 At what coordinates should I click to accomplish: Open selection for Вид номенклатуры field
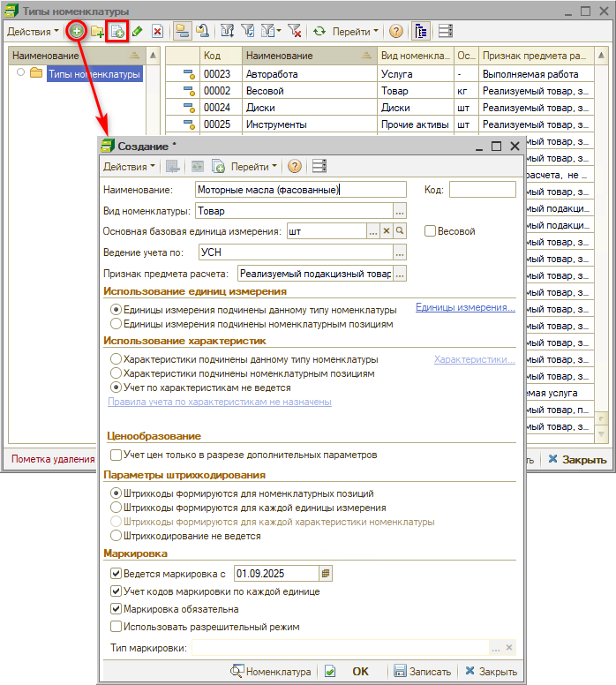tap(400, 211)
